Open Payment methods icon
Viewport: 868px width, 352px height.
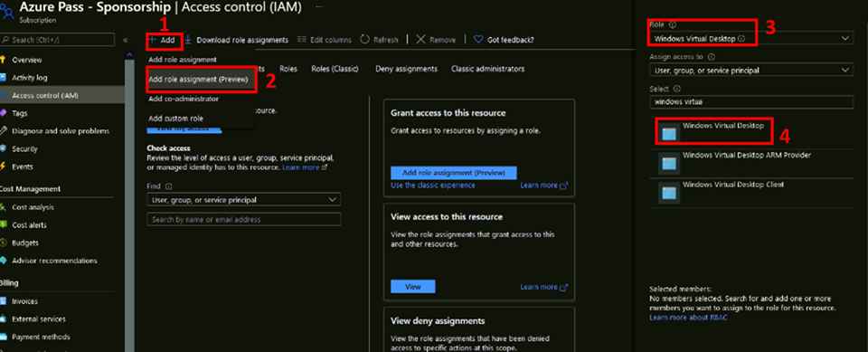click(3, 337)
